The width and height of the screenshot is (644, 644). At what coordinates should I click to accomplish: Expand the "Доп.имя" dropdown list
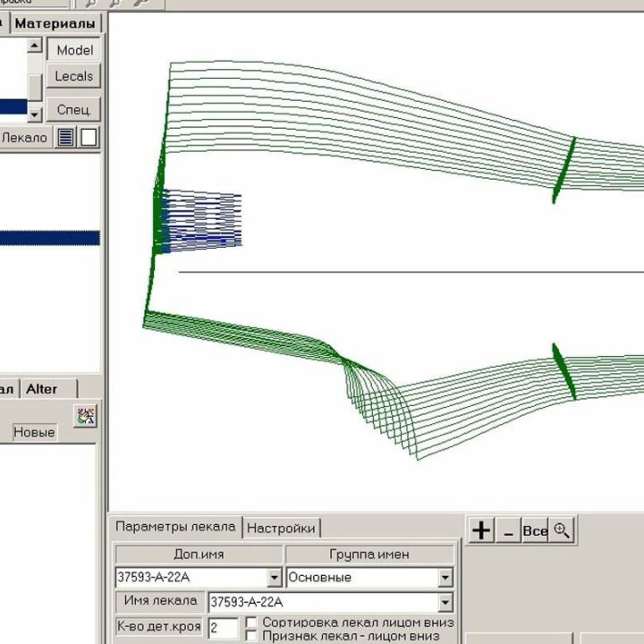point(275,578)
